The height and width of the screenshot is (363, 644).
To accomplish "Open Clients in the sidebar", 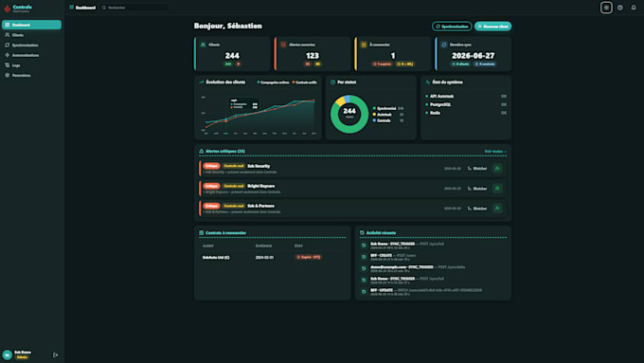I will click(x=31, y=35).
